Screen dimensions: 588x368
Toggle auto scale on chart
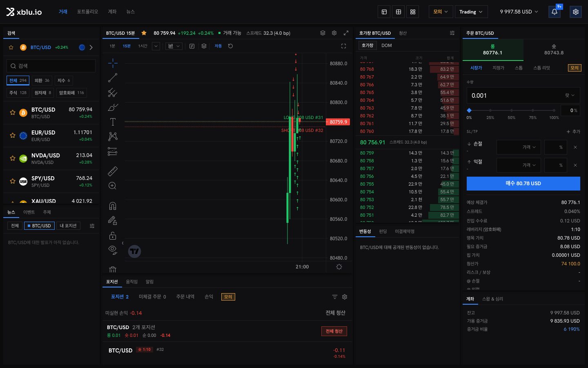218,46
